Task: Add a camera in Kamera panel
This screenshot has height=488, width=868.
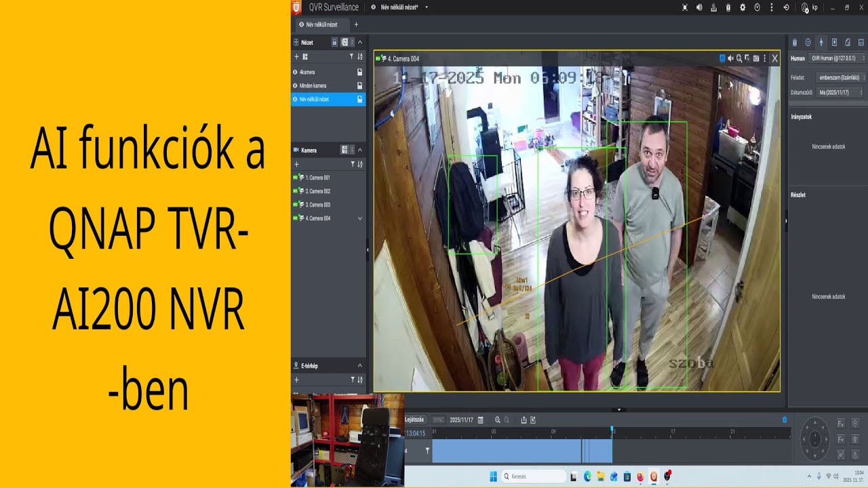Action: click(296, 165)
